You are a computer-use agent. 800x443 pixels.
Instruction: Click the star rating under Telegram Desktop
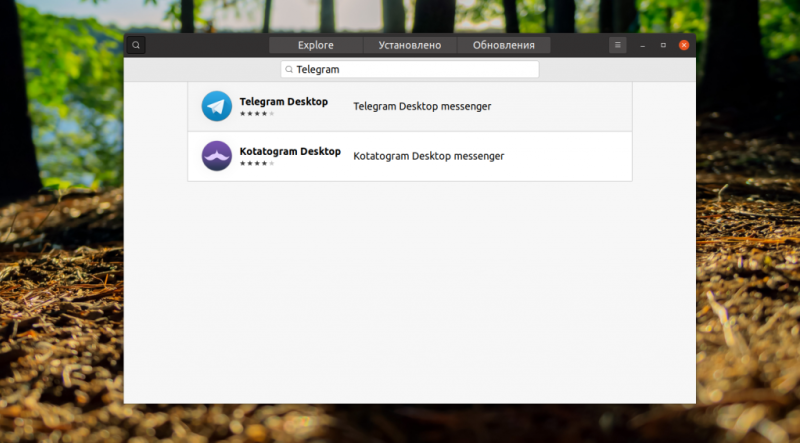coord(257,113)
